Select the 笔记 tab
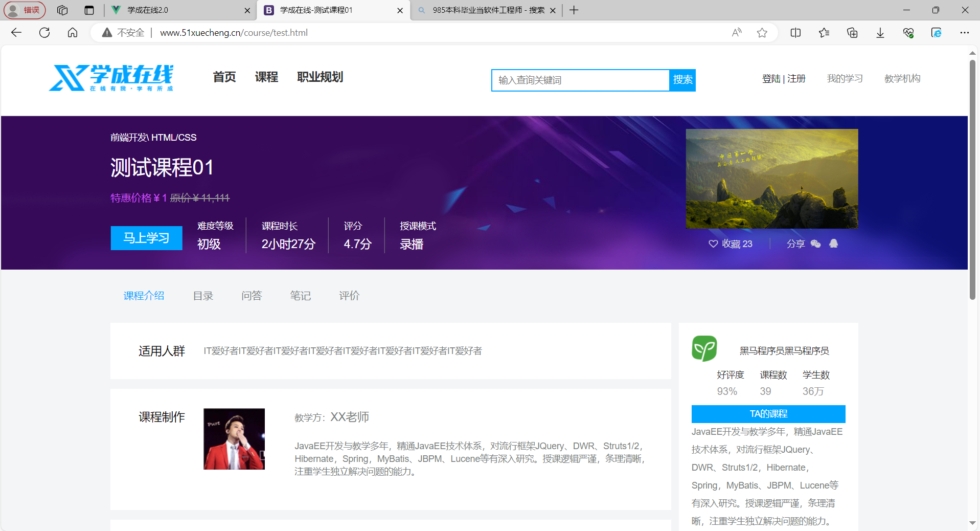 (x=301, y=296)
